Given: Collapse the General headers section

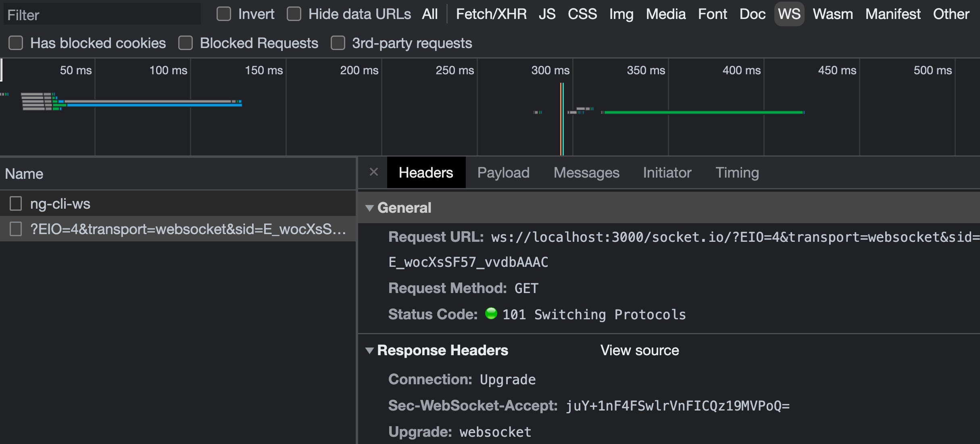Looking at the screenshot, I should [x=370, y=208].
